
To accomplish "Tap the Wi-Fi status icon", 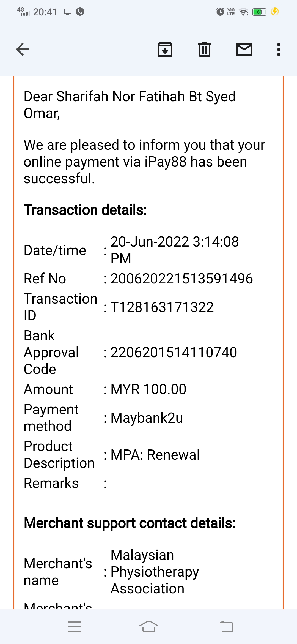I will (244, 12).
